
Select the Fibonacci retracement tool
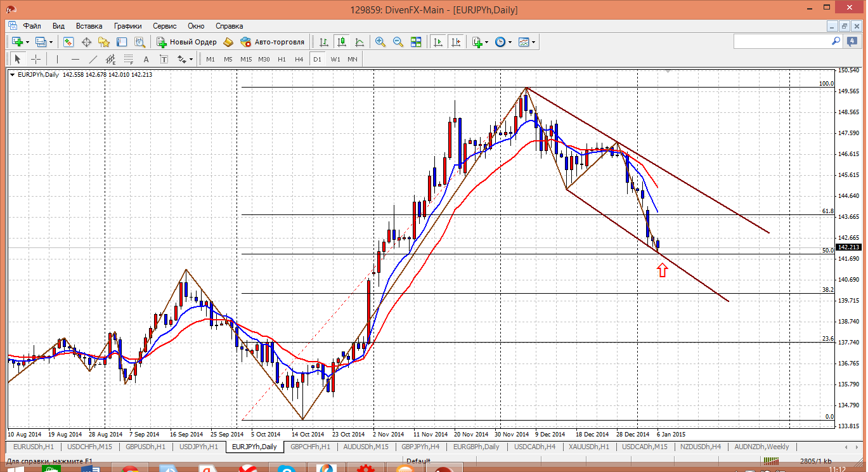tap(129, 59)
